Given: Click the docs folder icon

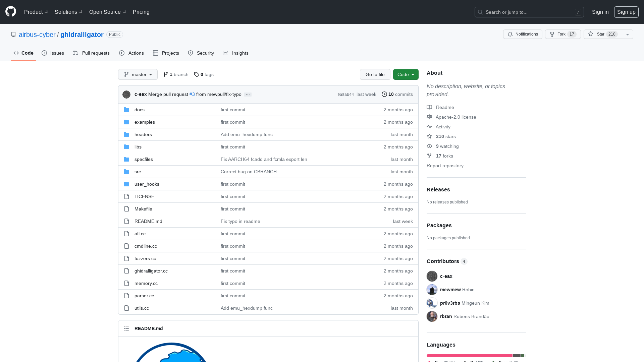Looking at the screenshot, I should point(126,110).
